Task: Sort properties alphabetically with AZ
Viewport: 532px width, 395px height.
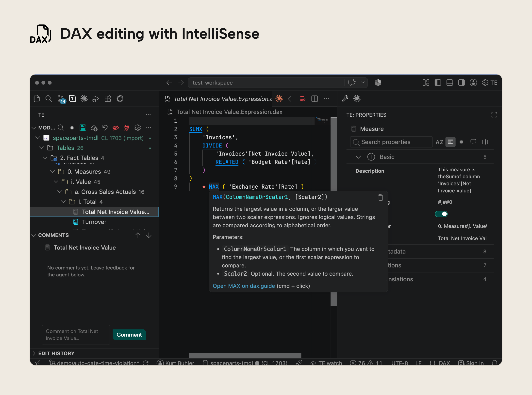Action: [x=439, y=142]
